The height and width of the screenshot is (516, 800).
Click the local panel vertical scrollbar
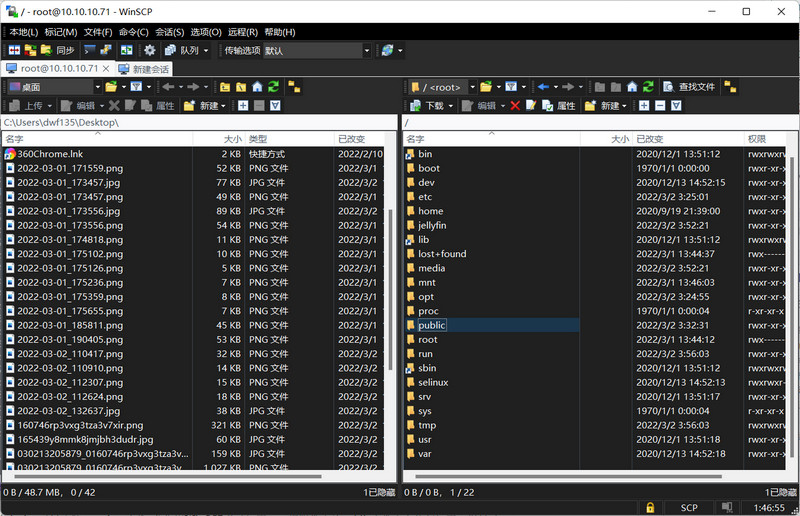391,288
